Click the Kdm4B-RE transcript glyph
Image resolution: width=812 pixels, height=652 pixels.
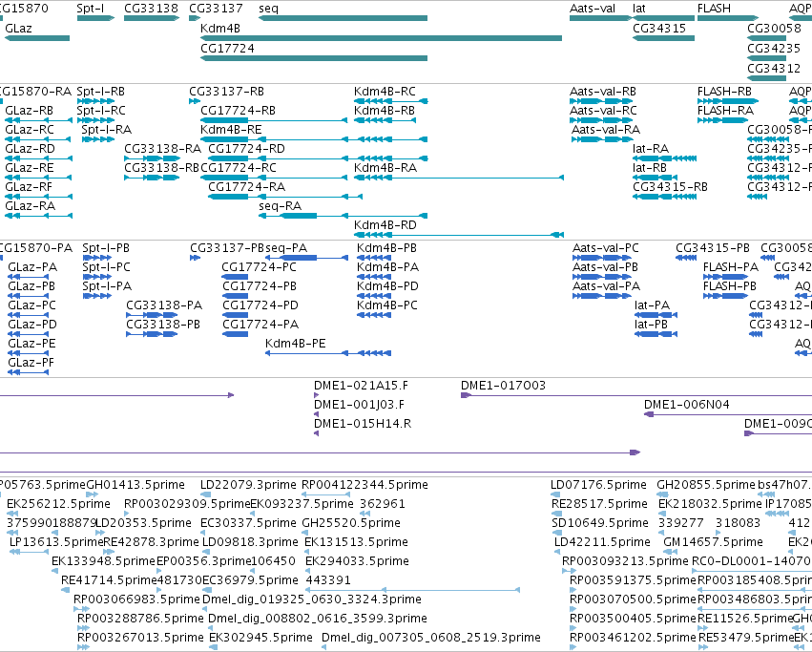coord(314,139)
